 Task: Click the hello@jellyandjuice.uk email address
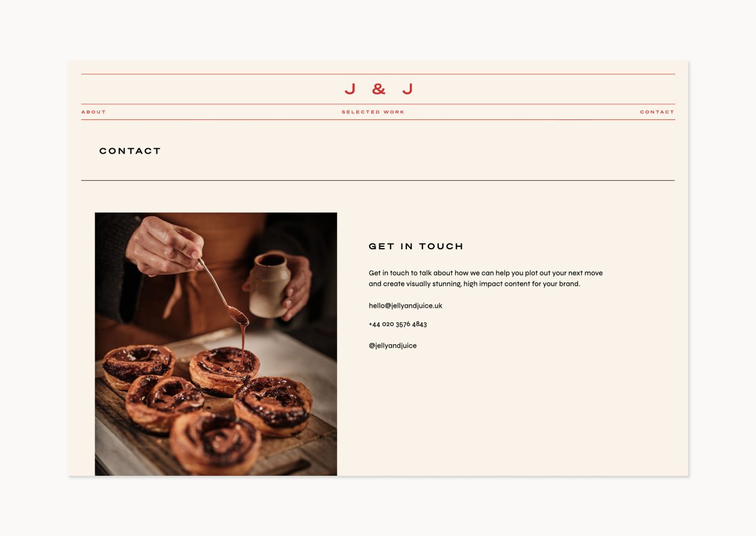[x=406, y=306]
